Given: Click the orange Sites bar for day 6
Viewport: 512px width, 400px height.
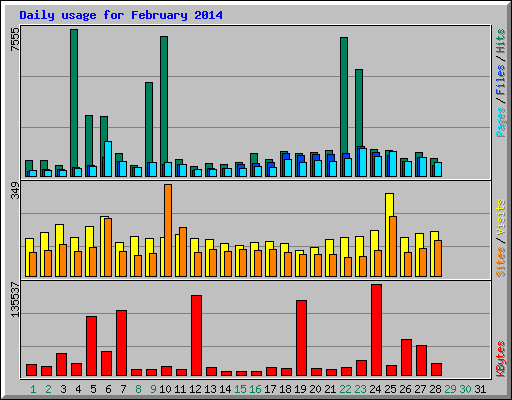Looking at the screenshot, I should (108, 247).
